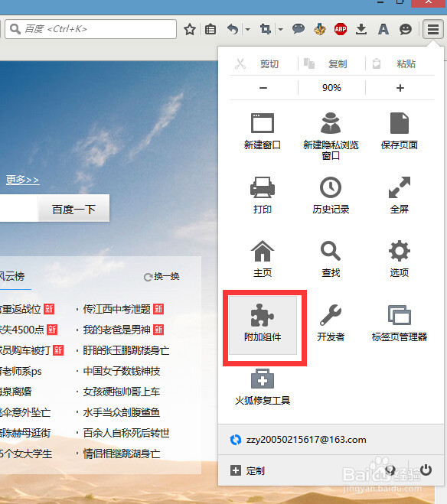Screen dimensions: 447x504
Task: Reset zoom by clicking 90%
Action: tap(331, 88)
